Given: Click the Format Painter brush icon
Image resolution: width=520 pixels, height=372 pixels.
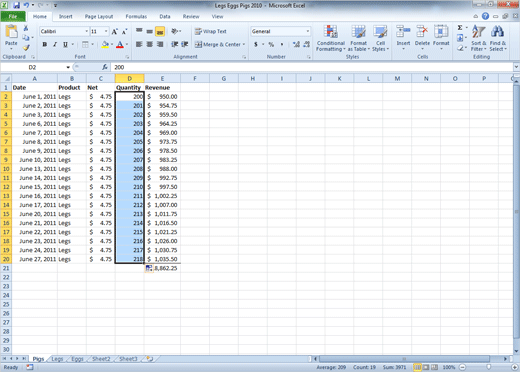Looking at the screenshot, I should pyautogui.click(x=26, y=47).
